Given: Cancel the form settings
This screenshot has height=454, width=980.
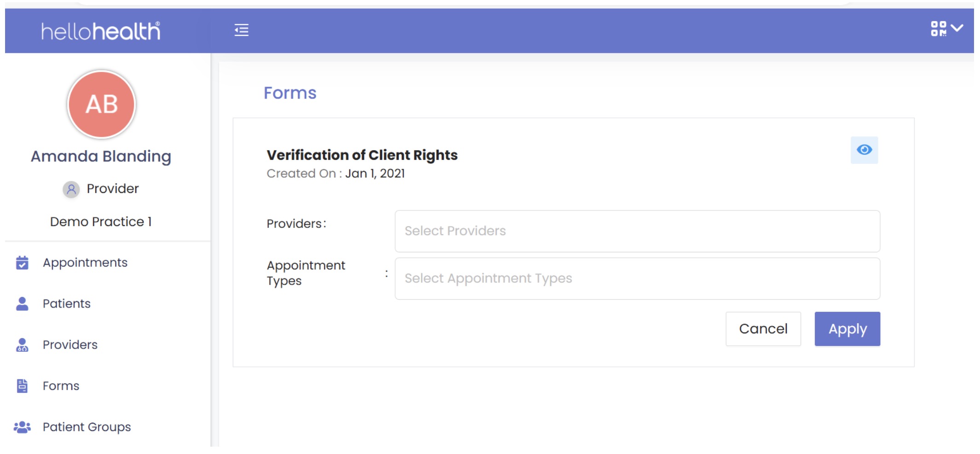Looking at the screenshot, I should (763, 329).
